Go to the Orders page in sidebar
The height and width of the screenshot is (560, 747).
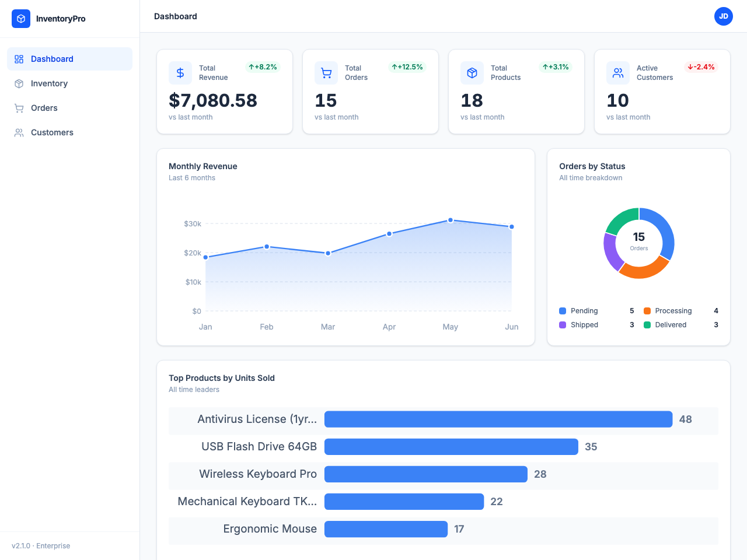[44, 108]
